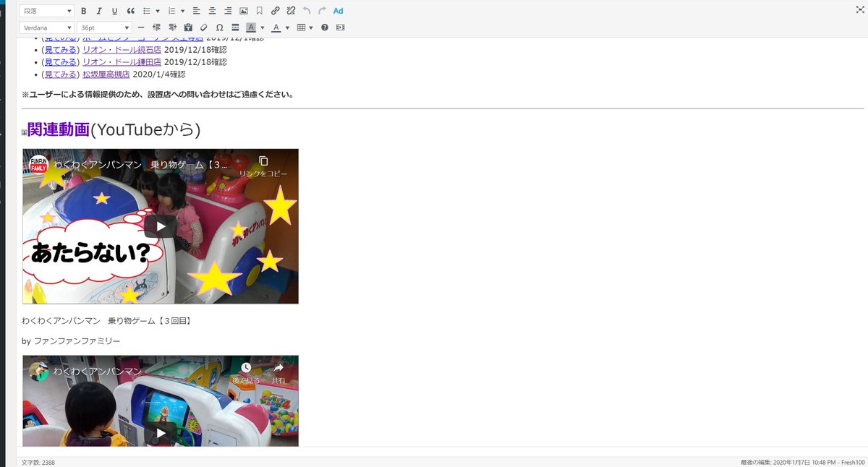Screen dimensions: 868x467
Task: Play the 乗り物ゲーム【3回目】 video
Action: 160,226
